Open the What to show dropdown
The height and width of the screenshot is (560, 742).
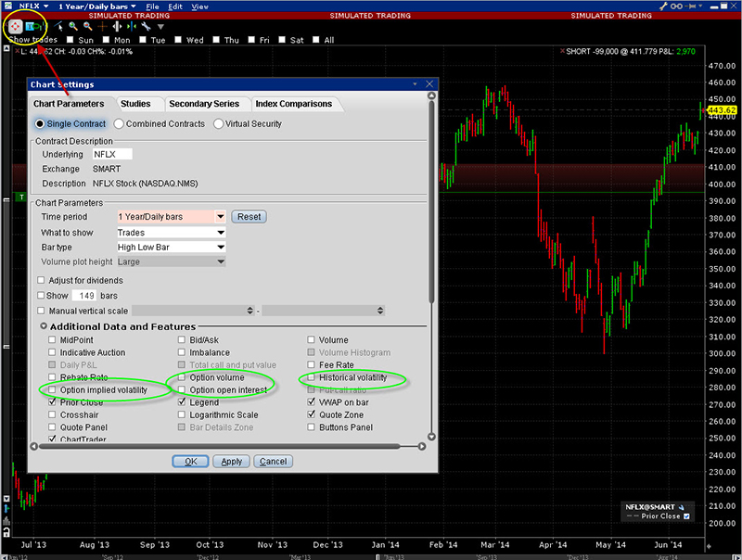click(220, 232)
